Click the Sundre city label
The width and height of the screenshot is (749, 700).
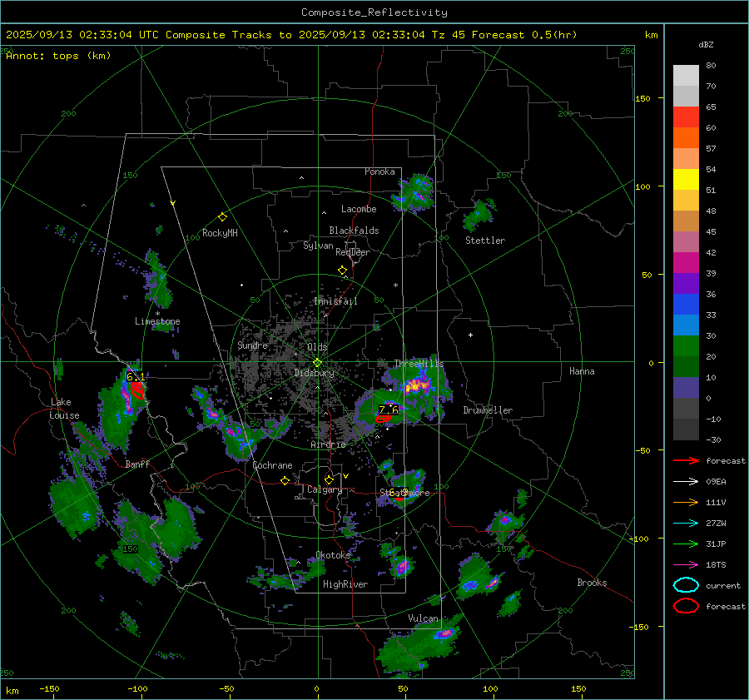pyautogui.click(x=252, y=345)
